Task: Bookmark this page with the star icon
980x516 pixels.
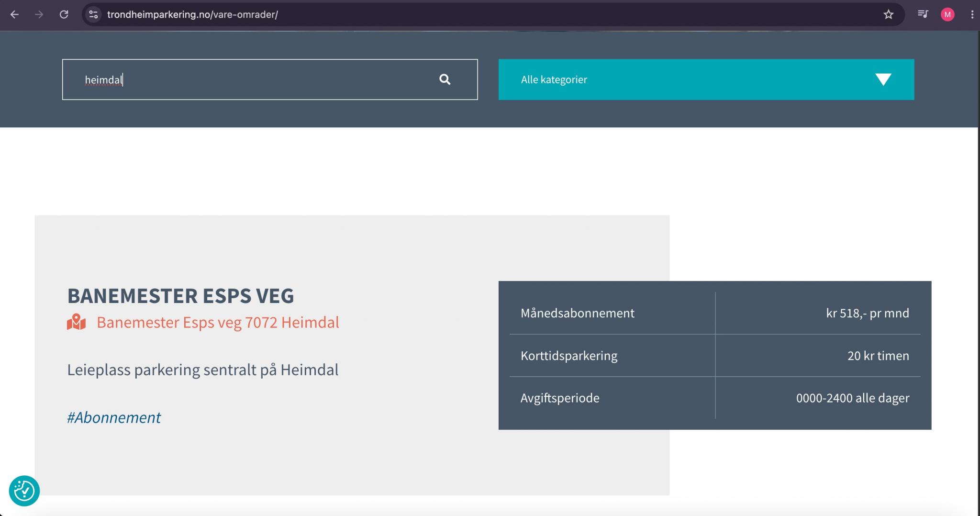Action: pos(889,14)
